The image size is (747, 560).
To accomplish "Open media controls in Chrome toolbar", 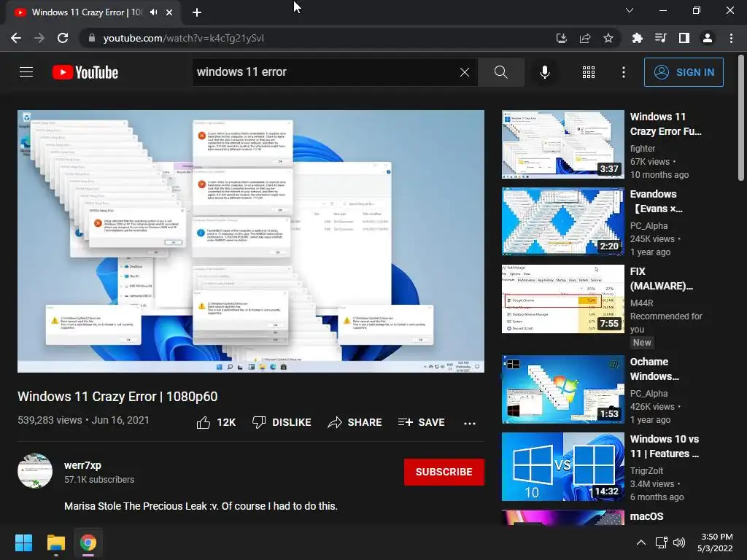I will tap(660, 38).
